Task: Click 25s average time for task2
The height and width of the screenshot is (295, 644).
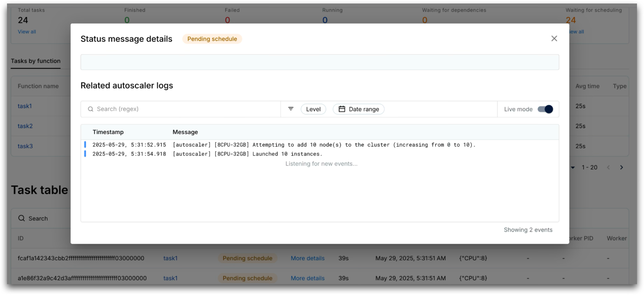Action: pos(580,126)
